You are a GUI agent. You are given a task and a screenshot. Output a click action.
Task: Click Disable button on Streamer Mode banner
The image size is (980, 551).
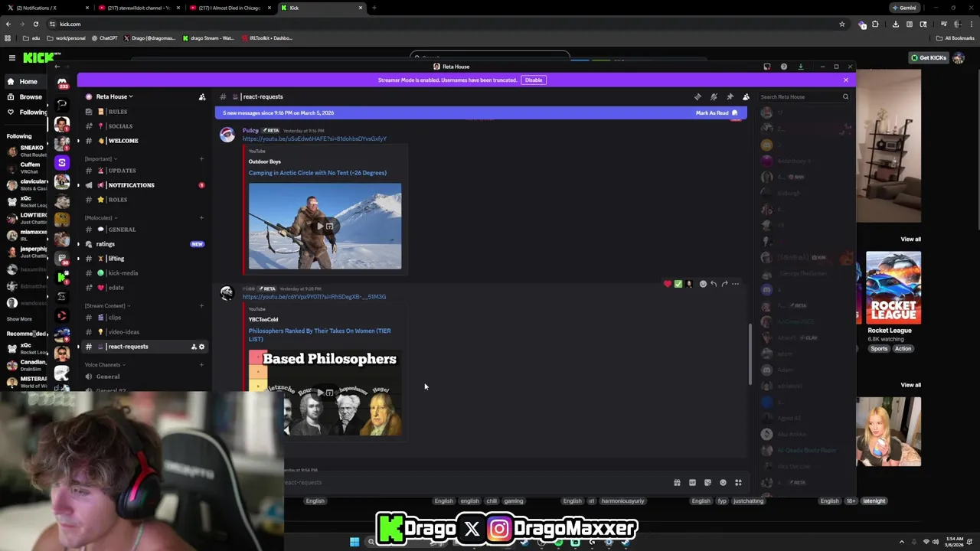(x=534, y=80)
